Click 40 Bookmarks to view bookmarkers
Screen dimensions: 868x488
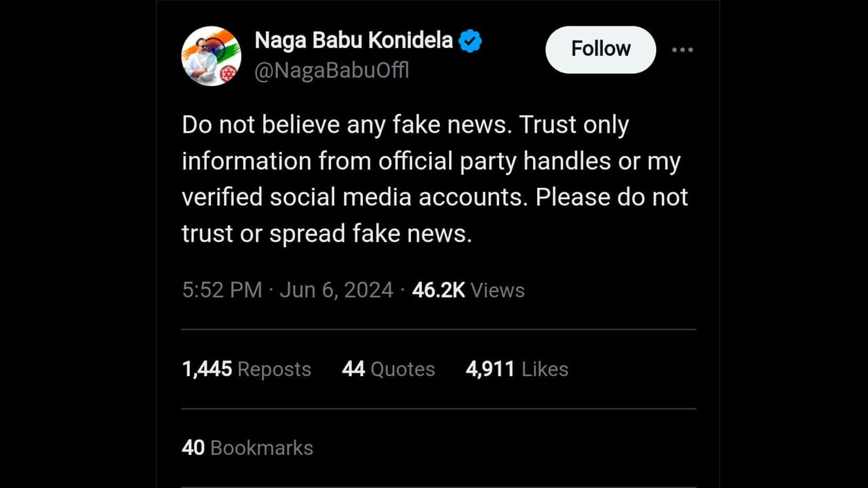[x=247, y=447]
